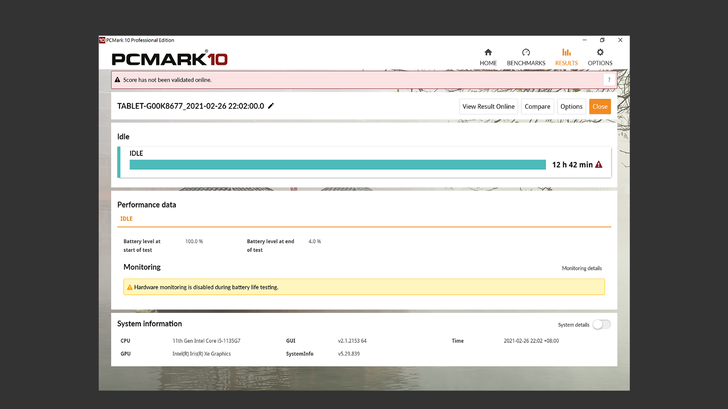728x409 pixels.
Task: Open the Home page icon
Action: (488, 52)
